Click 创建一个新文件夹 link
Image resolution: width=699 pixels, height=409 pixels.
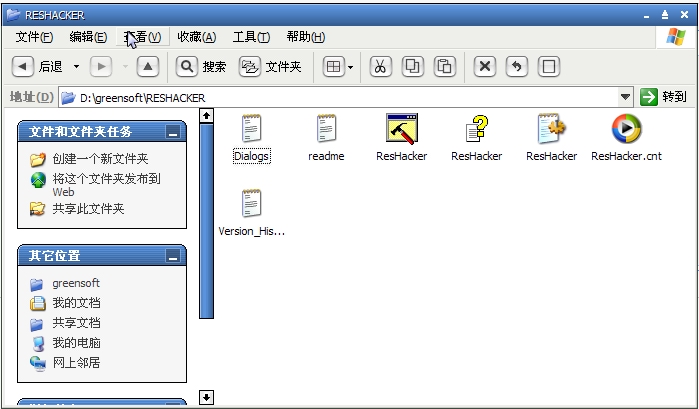pos(100,159)
